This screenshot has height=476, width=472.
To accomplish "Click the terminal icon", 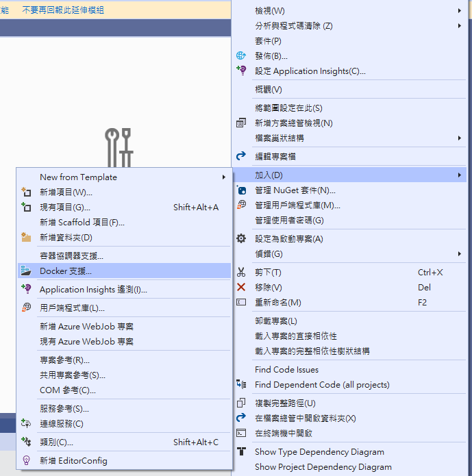I will click(241, 433).
